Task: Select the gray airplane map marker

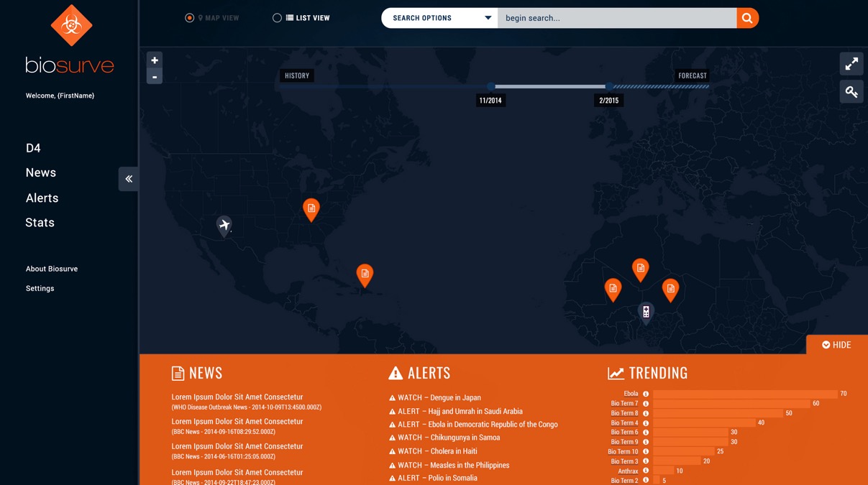Action: [x=224, y=226]
